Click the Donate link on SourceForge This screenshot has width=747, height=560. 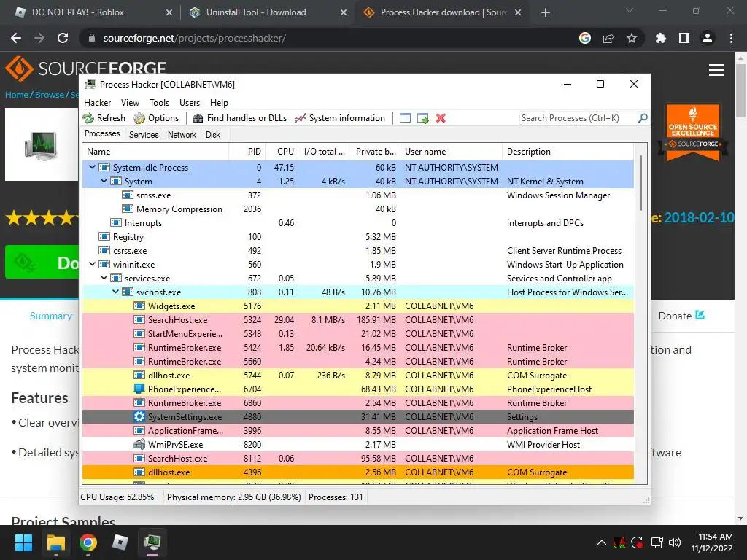tap(681, 316)
